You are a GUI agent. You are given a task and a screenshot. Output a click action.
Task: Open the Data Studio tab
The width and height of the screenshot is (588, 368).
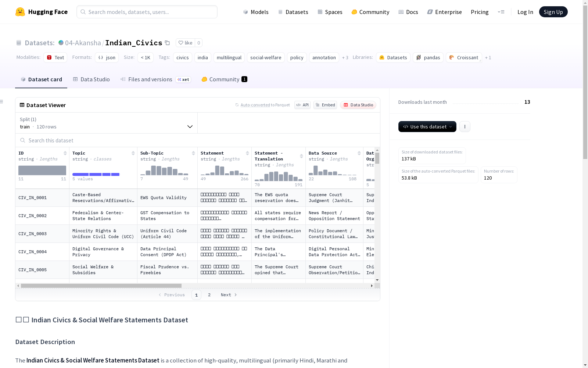pos(92,79)
